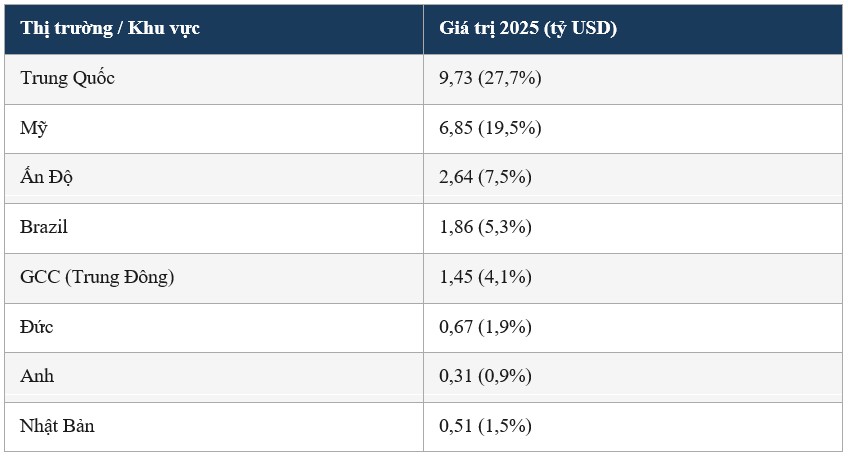
Task: Click the 19,5% share percentage
Action: [511, 128]
